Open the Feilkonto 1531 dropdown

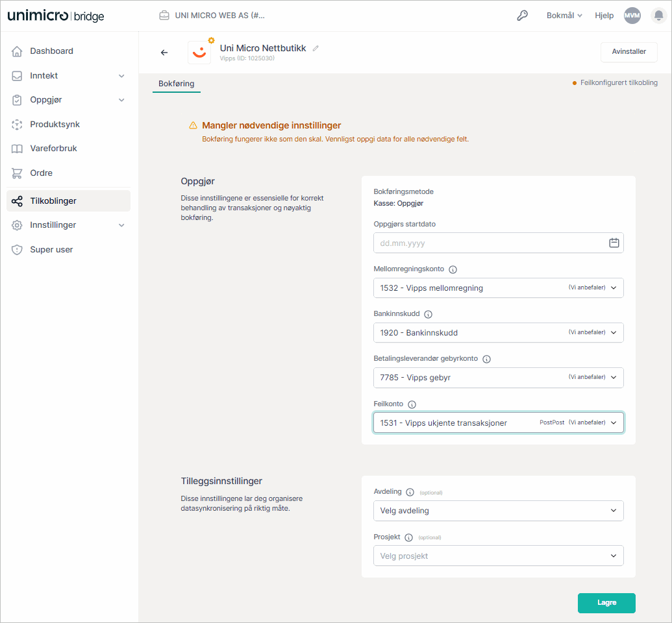point(499,422)
